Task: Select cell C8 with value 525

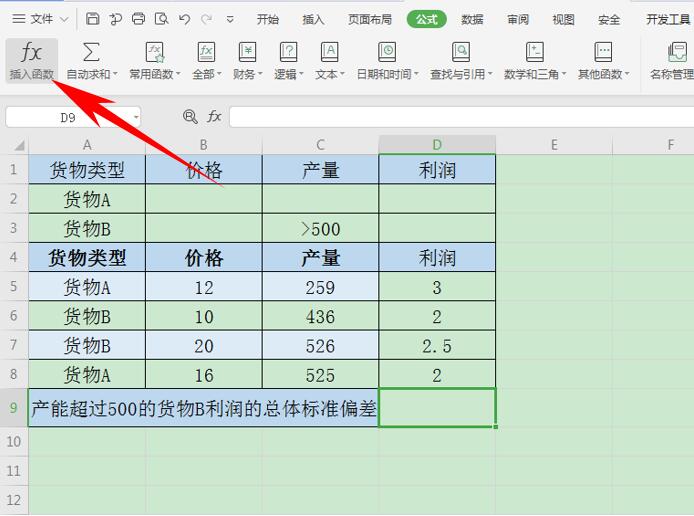Action: [320, 374]
